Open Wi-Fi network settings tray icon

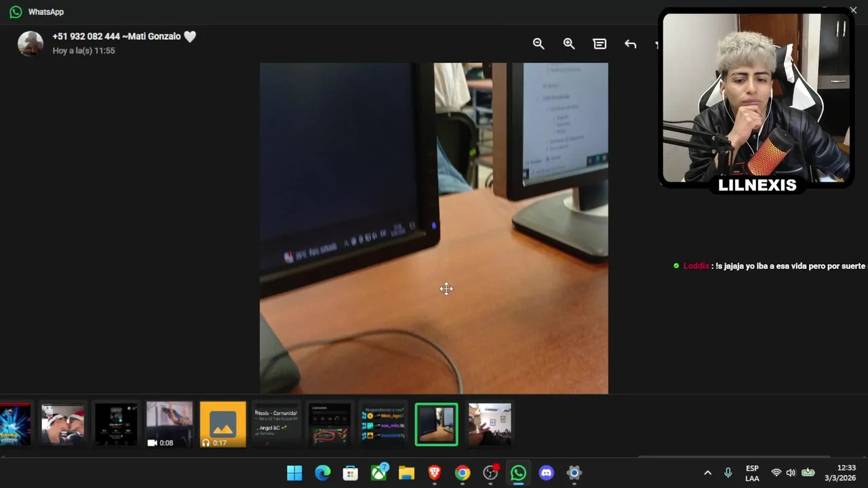[x=776, y=473]
